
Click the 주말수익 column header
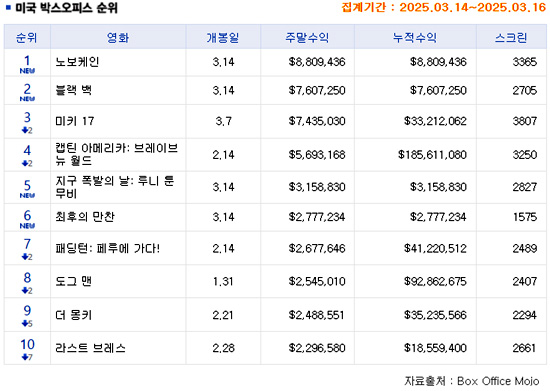point(307,37)
